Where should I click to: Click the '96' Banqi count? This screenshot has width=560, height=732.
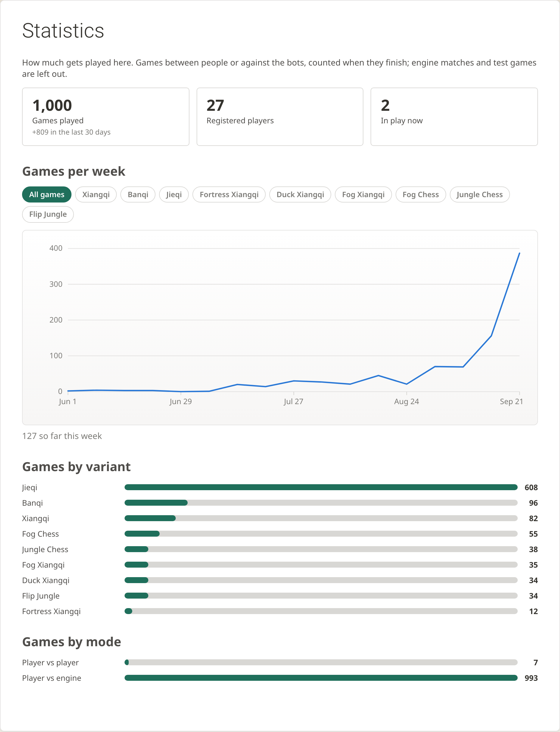(x=533, y=503)
